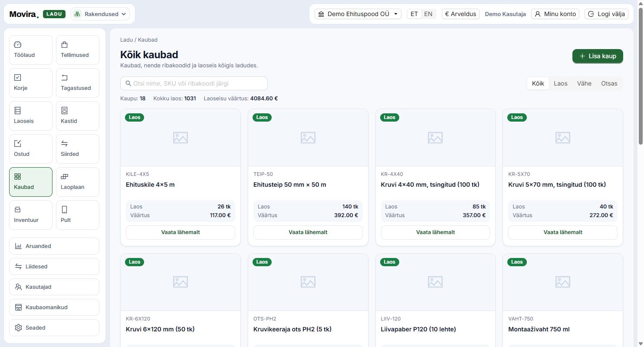This screenshot has width=644, height=347.
Task: Click the Kruvi 6×120 mm image placeholder
Action: (x=181, y=282)
